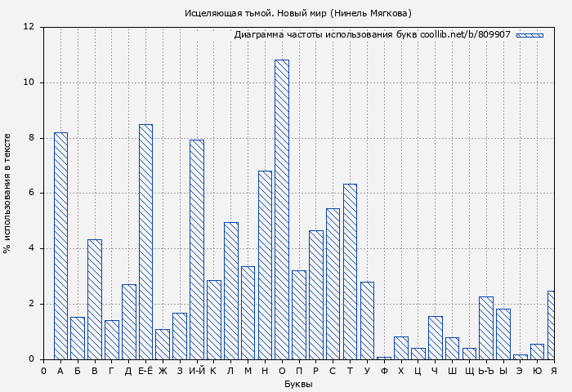Select the bar for letter Я

[551, 325]
